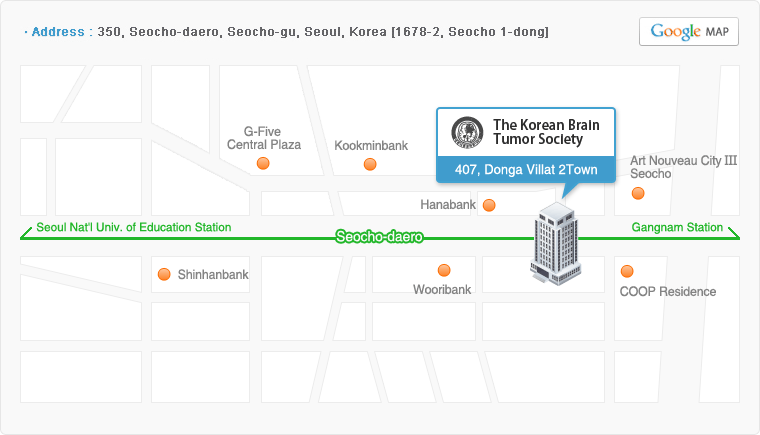Click the orange marker next to Hanabank
Screen dimensions: 760x435
coord(489,205)
